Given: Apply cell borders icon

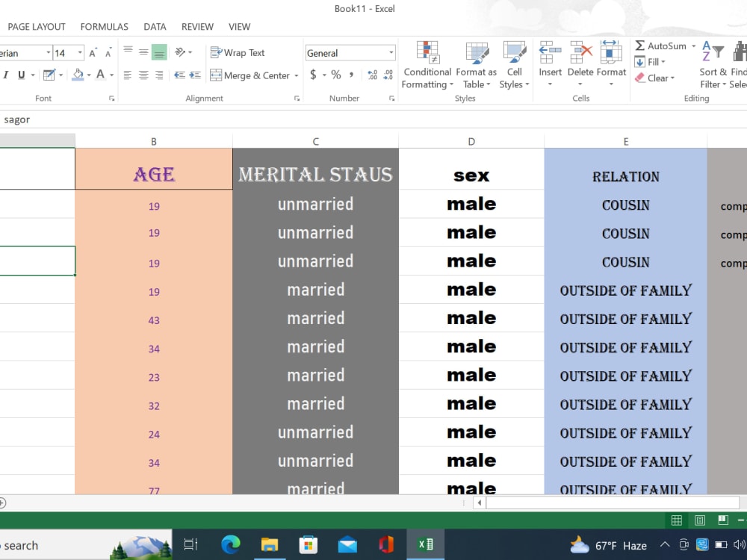Looking at the screenshot, I should coord(49,75).
